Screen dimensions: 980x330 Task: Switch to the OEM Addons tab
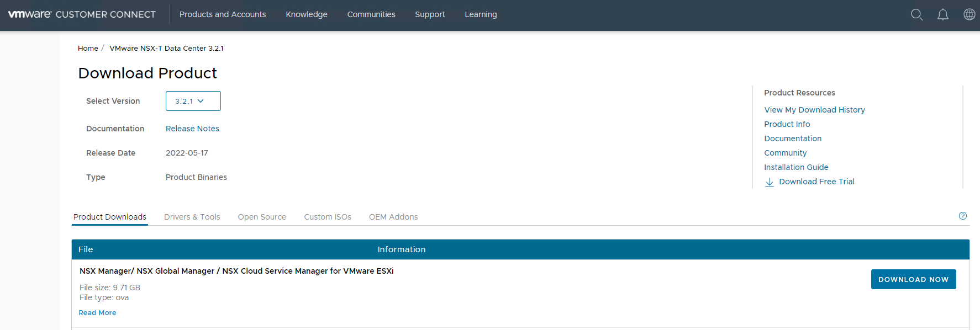[393, 217]
